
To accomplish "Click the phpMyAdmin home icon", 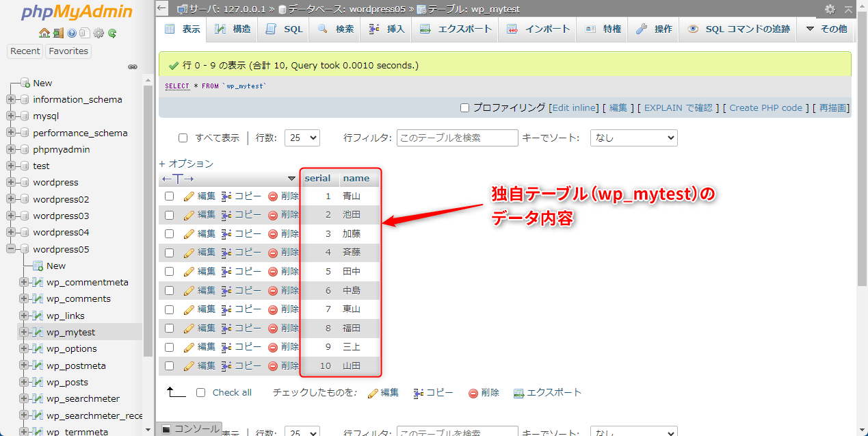I will (x=44, y=33).
